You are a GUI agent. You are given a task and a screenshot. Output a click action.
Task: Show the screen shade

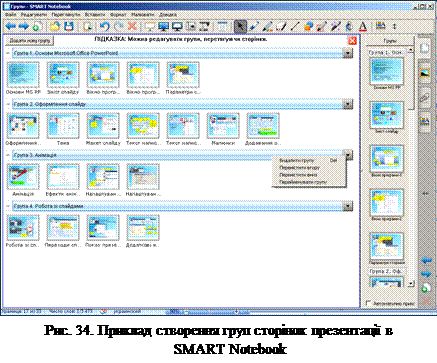click(x=150, y=26)
